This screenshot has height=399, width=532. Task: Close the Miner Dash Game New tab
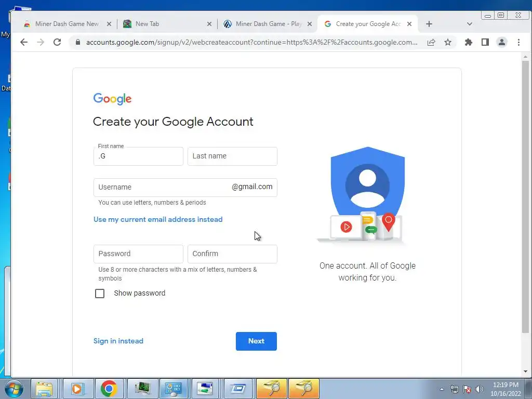click(x=109, y=24)
